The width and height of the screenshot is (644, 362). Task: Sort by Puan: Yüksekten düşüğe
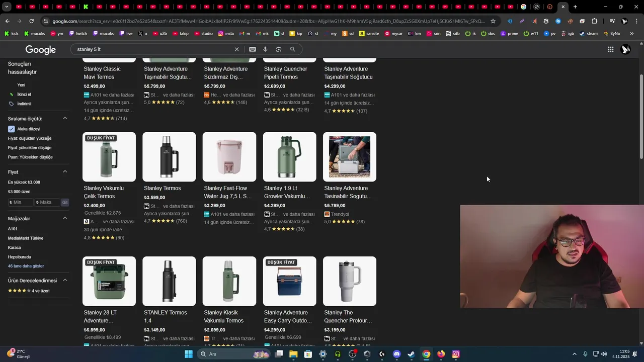[30, 157]
